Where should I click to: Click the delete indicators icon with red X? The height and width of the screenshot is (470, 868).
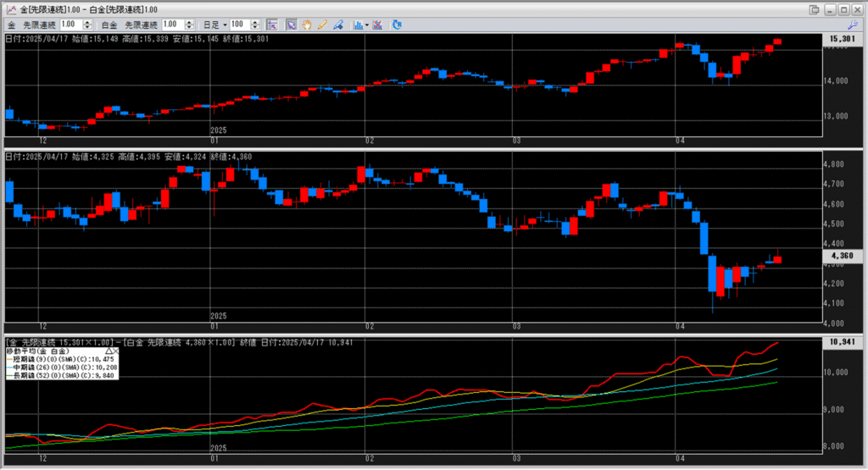(x=377, y=25)
